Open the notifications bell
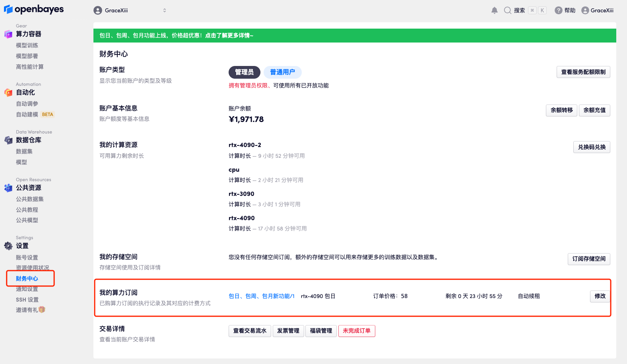Image resolution: width=627 pixels, height=364 pixels. pos(494,10)
